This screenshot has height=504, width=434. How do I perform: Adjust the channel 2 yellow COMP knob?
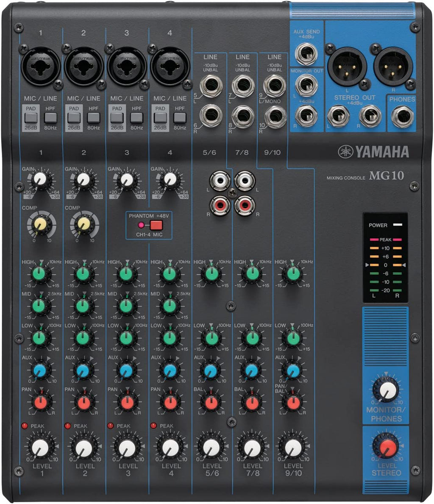tap(84, 224)
